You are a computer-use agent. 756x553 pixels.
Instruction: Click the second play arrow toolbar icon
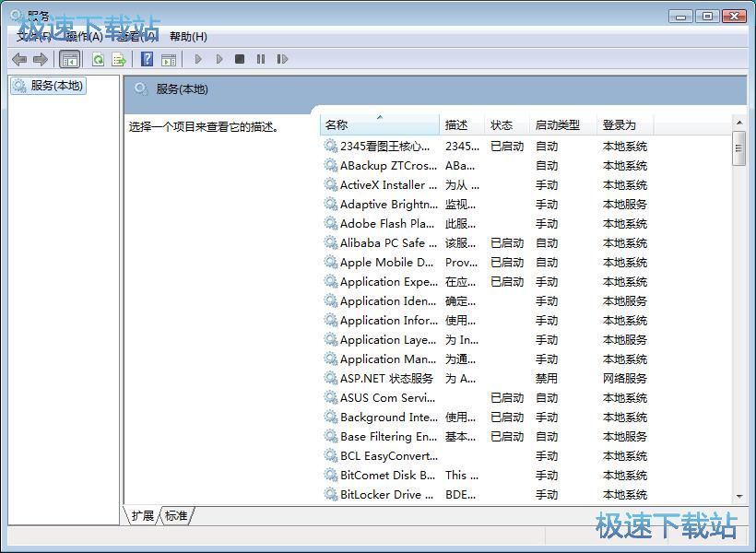[x=219, y=59]
